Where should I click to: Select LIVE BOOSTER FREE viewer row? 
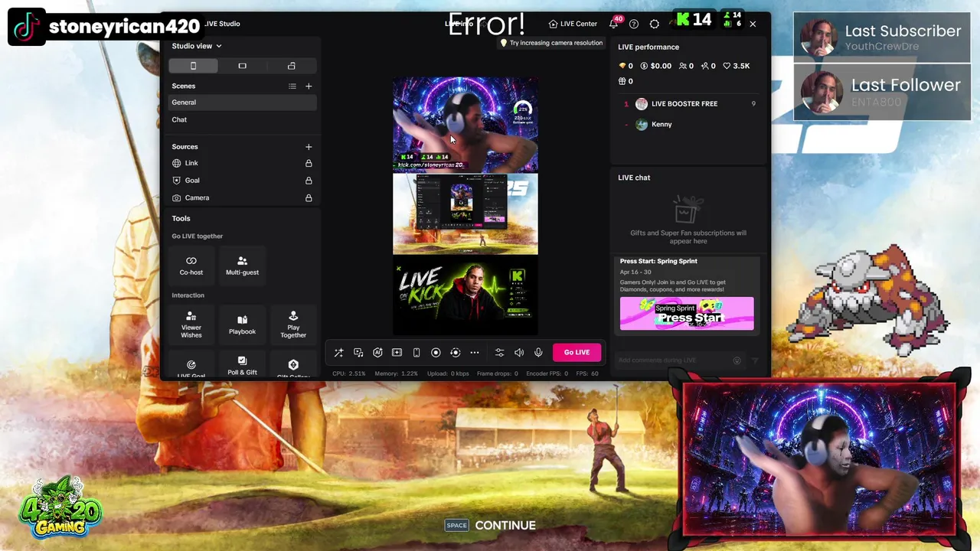[x=689, y=103]
